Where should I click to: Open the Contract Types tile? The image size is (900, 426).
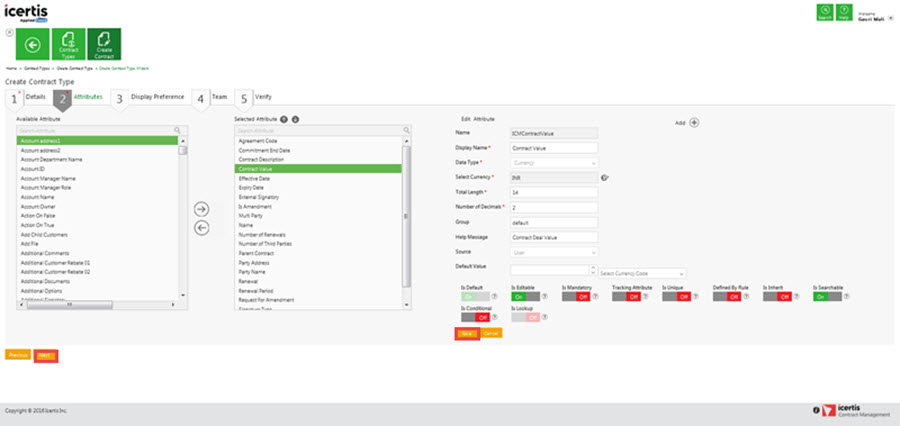65,45
